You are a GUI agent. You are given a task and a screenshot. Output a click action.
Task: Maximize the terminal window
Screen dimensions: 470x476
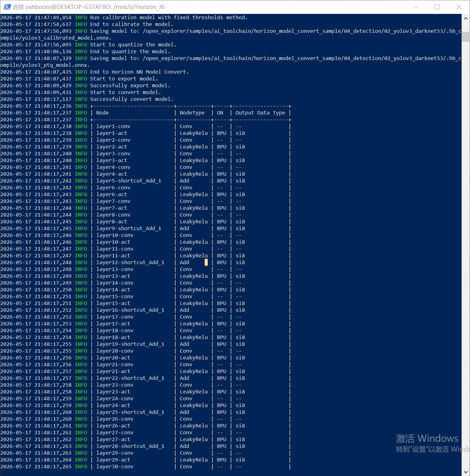coord(437,7)
